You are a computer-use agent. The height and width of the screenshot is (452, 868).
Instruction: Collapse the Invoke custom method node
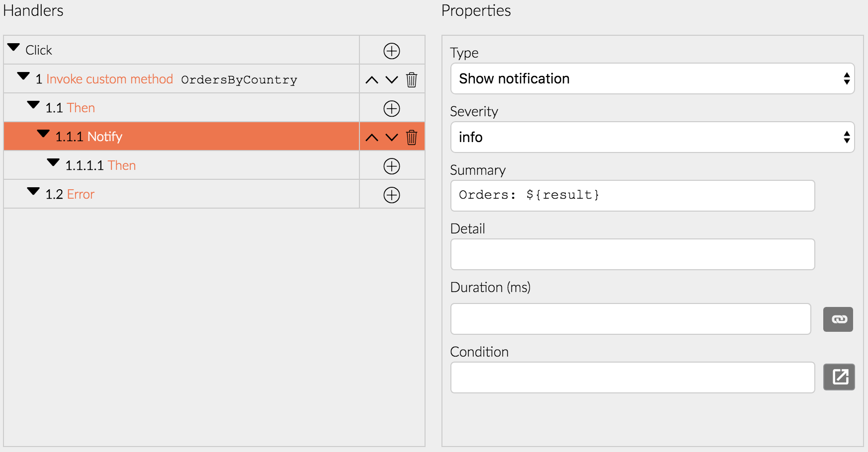23,76
